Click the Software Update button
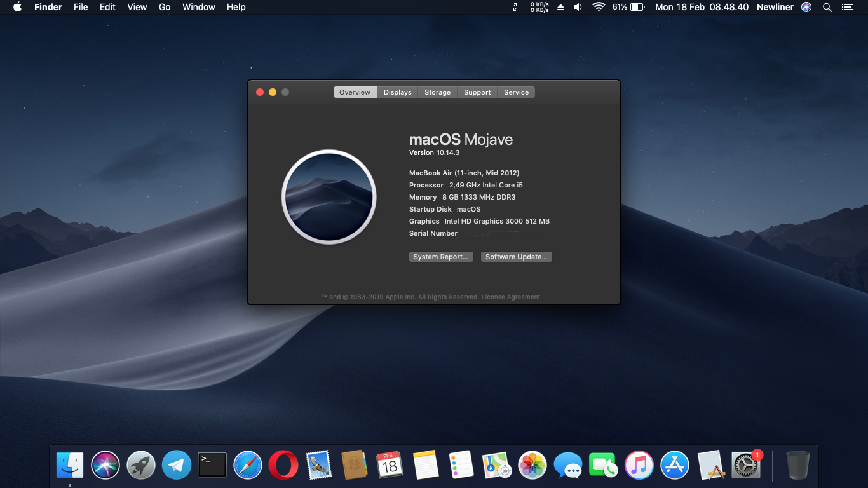Image resolution: width=868 pixels, height=488 pixels. coord(517,257)
